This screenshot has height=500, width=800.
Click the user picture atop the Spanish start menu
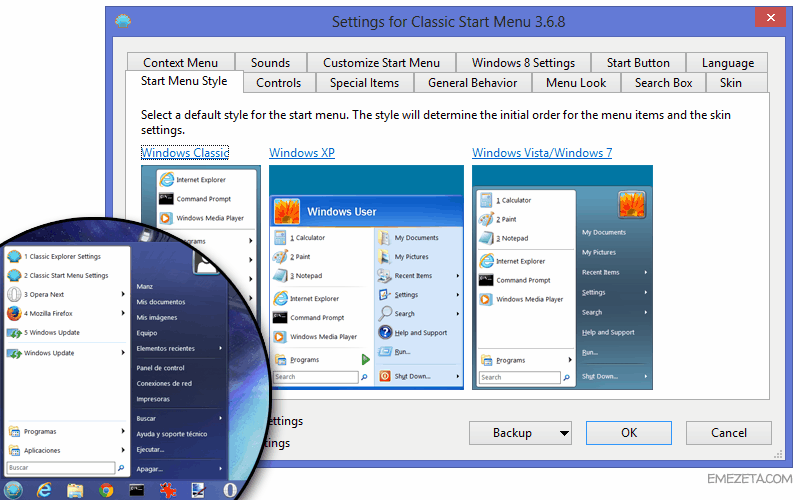206,264
